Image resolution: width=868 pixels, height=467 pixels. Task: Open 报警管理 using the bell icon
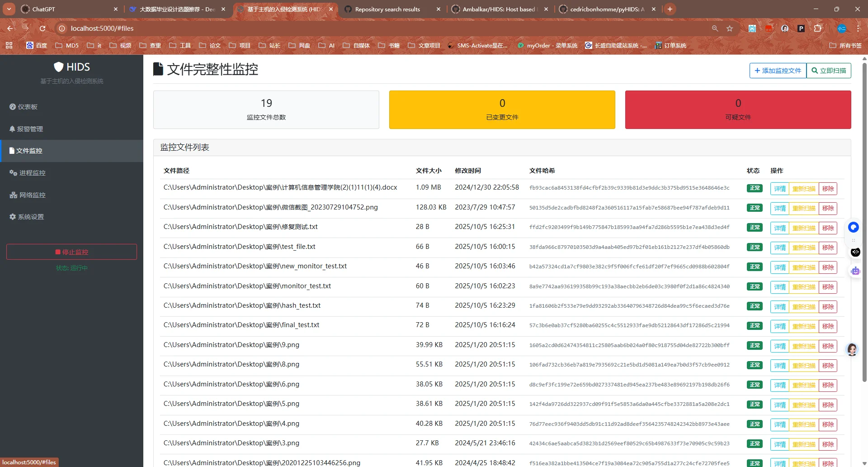click(12, 129)
